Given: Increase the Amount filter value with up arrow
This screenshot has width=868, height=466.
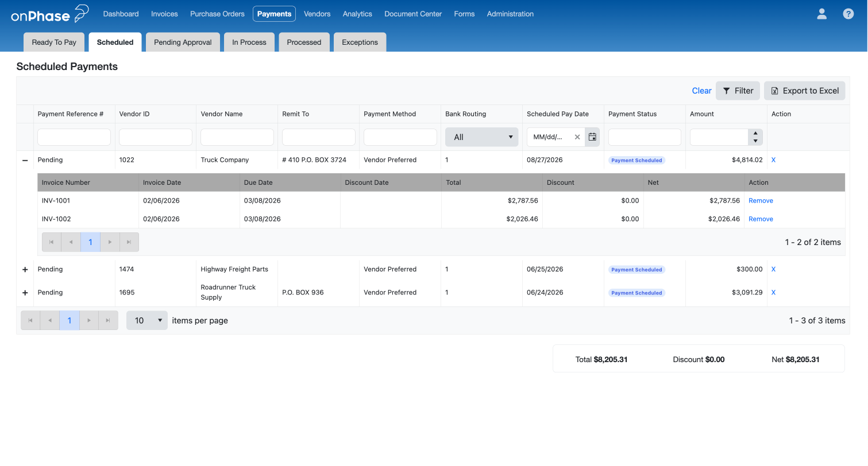Looking at the screenshot, I should 755,133.
